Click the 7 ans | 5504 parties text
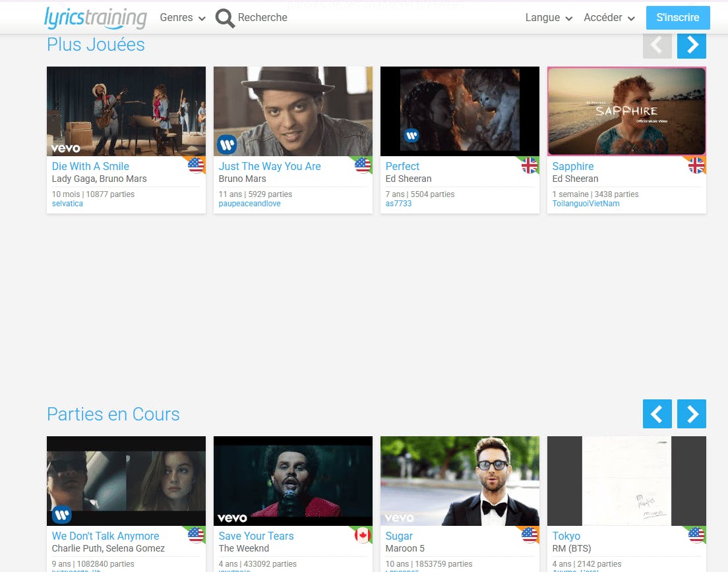 click(x=419, y=194)
